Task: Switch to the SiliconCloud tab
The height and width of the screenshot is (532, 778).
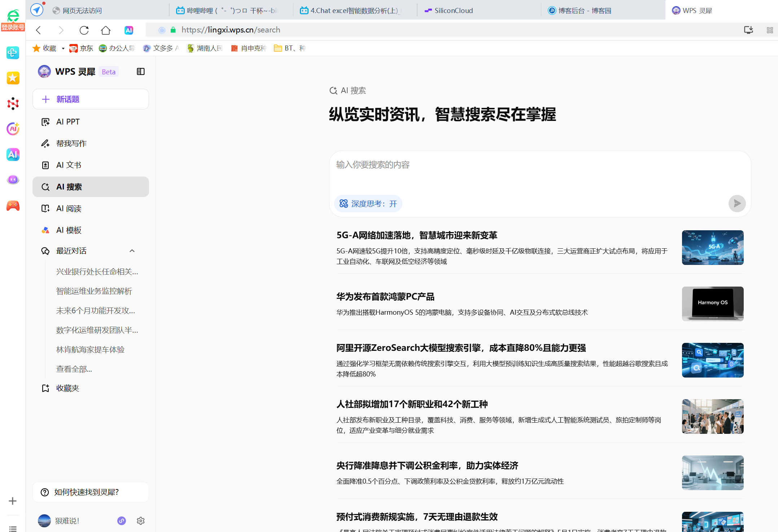Action: click(453, 10)
